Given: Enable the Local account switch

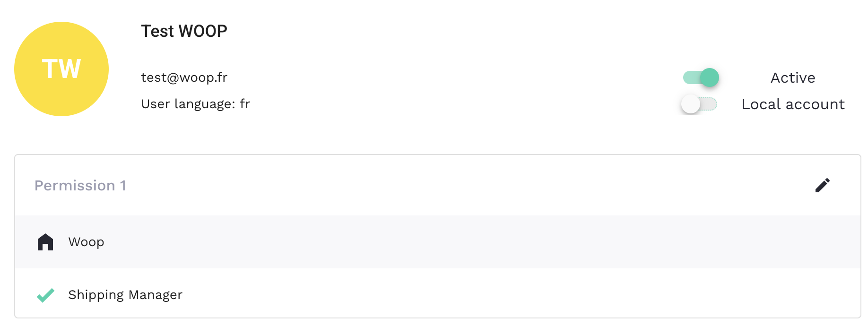Looking at the screenshot, I should [x=699, y=104].
